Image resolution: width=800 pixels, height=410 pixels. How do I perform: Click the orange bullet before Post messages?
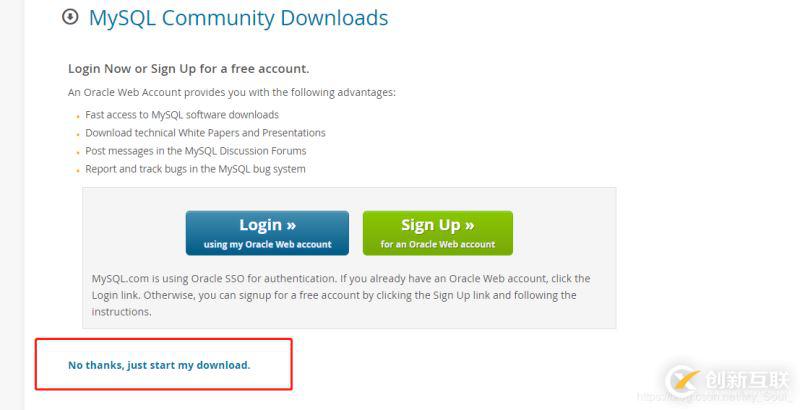point(78,153)
